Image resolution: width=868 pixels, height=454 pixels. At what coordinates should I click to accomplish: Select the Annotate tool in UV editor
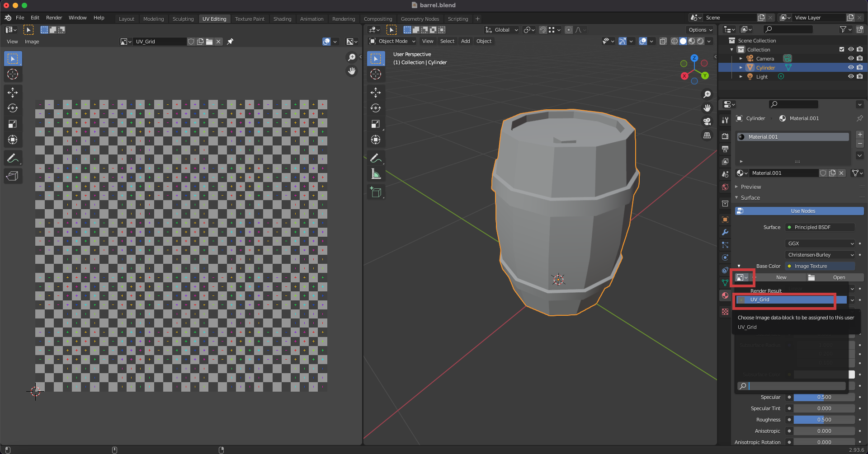point(13,158)
